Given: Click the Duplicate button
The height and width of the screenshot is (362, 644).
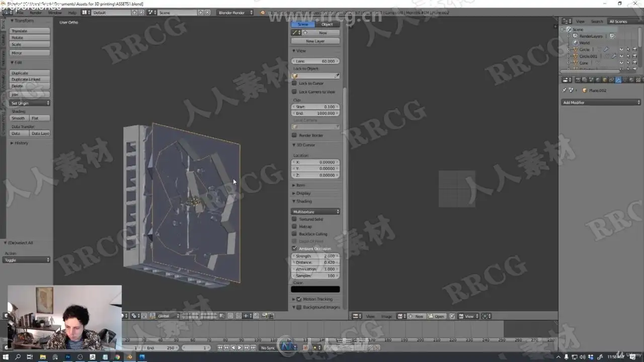Looking at the screenshot, I should [x=30, y=73].
